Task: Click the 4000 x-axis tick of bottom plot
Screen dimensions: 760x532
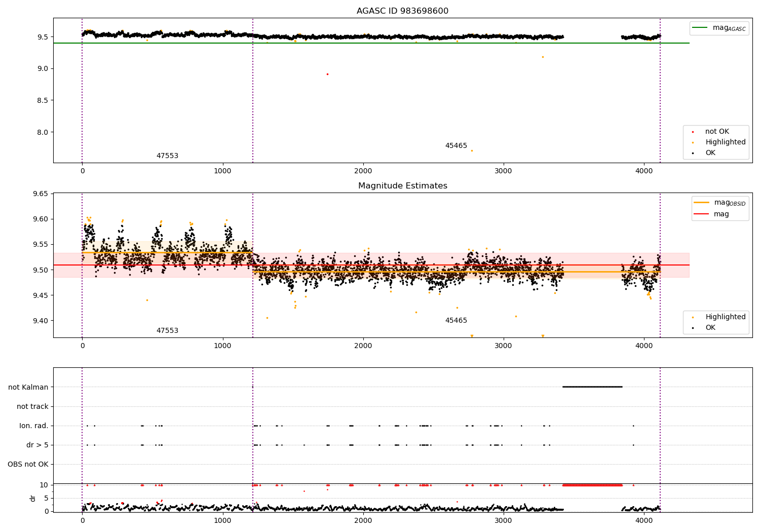Action: pyautogui.click(x=644, y=520)
